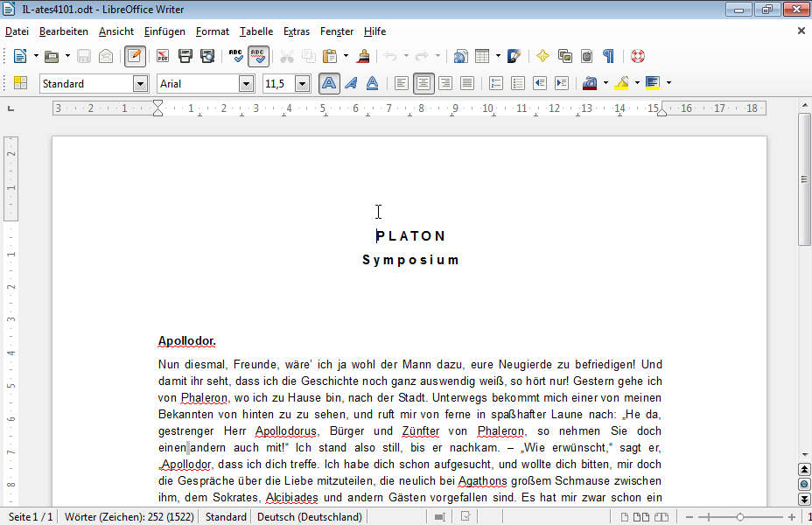Open the Navigator star icon
Viewport: 812px width, 525px height.
(x=542, y=56)
